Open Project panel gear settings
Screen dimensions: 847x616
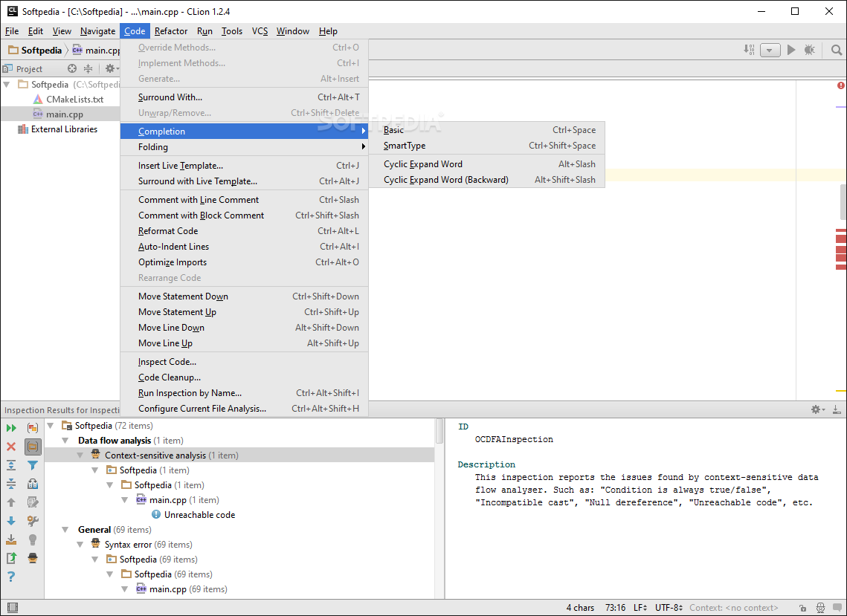(111, 68)
